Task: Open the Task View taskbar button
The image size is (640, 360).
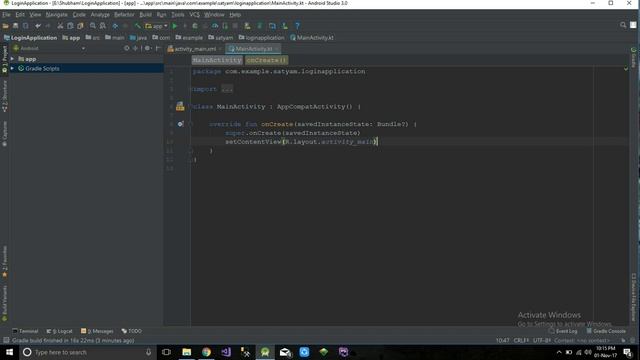Action: (x=166, y=352)
